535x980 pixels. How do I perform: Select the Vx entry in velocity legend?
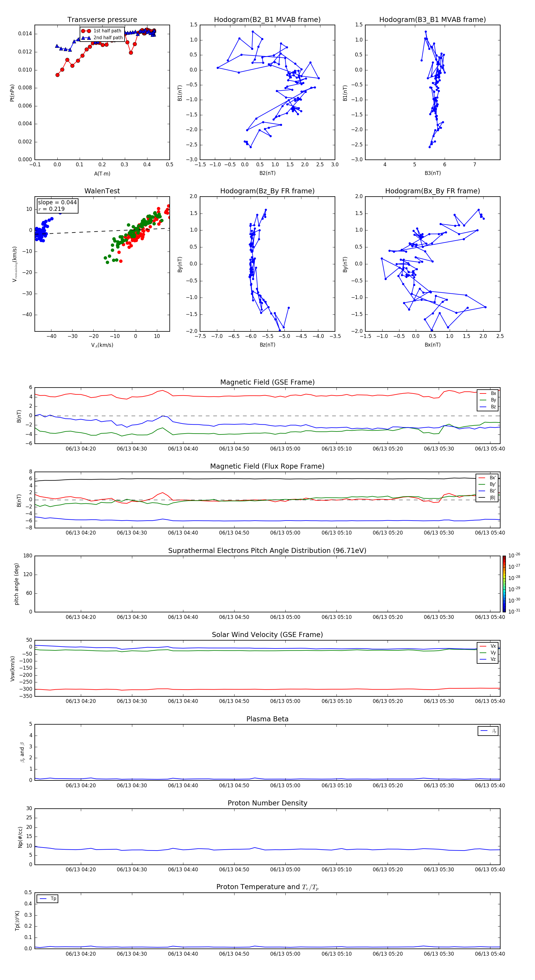tap(488, 646)
